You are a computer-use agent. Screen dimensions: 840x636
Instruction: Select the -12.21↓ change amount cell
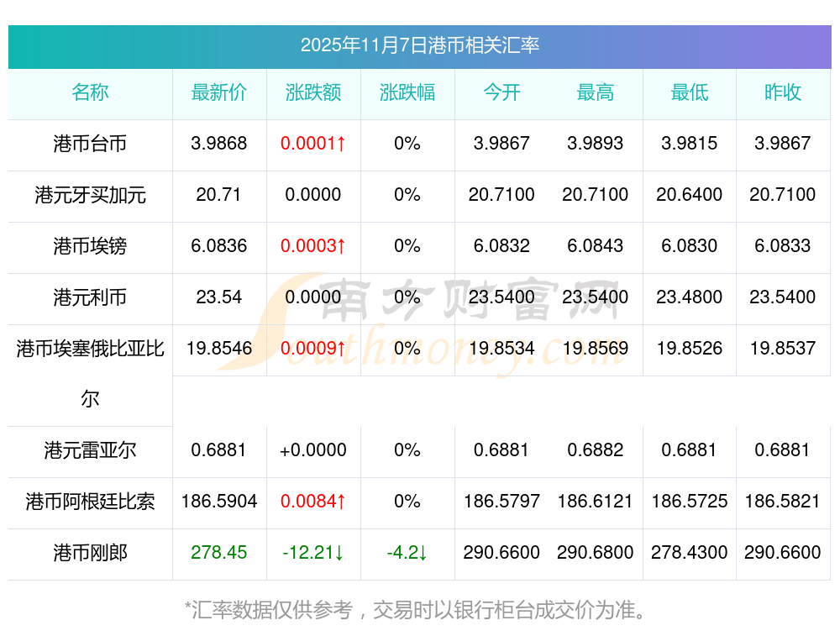point(313,553)
